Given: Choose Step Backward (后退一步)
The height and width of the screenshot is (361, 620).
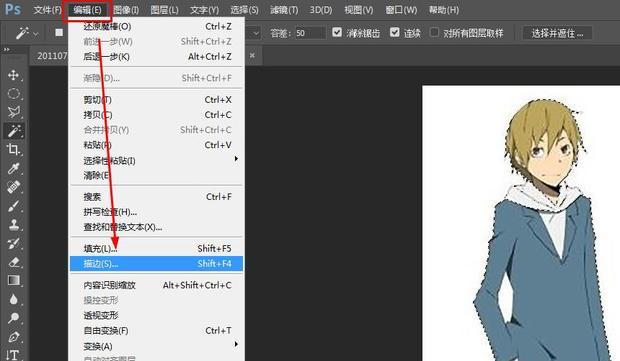Looking at the screenshot, I should 157,57.
